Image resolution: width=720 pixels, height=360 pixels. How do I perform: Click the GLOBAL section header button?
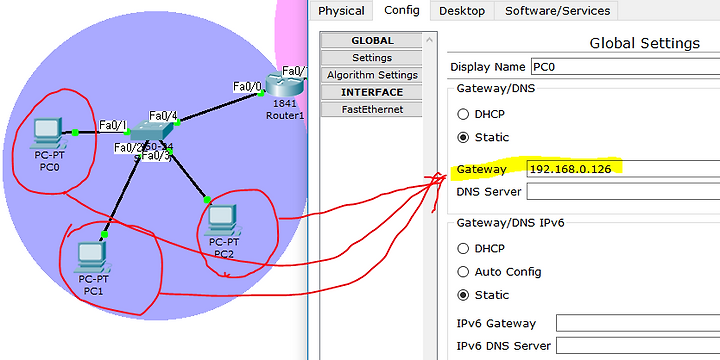[372, 40]
